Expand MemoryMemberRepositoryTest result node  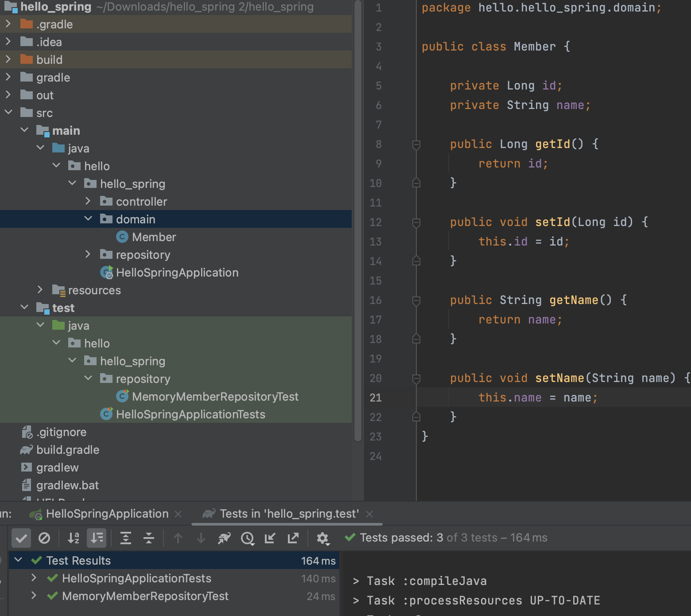pos(34,596)
